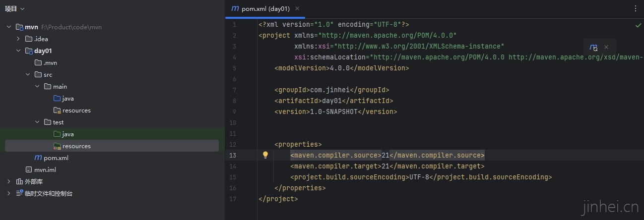Select mvn.iml in the project tree
This screenshot has width=644, height=220.
(45, 169)
